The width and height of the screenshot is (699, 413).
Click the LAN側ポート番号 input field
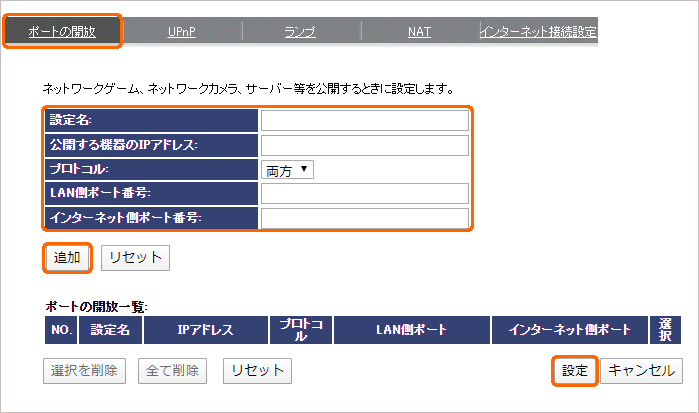click(364, 194)
